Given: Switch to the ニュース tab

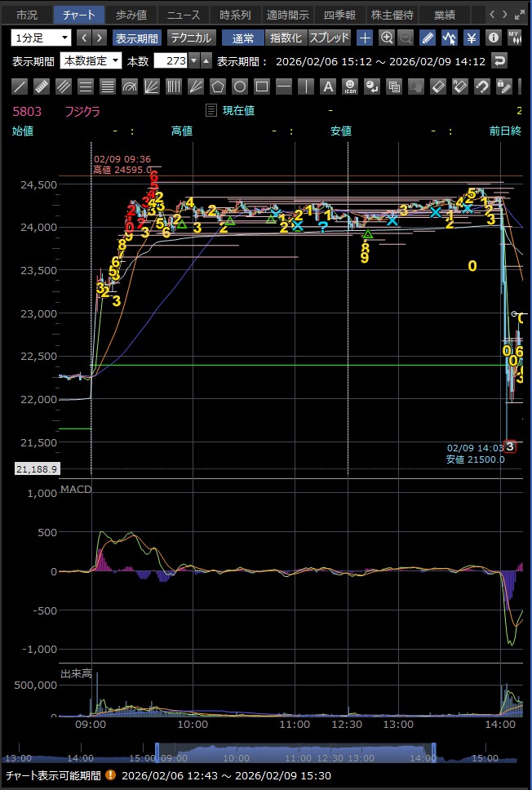Looking at the screenshot, I should click(182, 15).
